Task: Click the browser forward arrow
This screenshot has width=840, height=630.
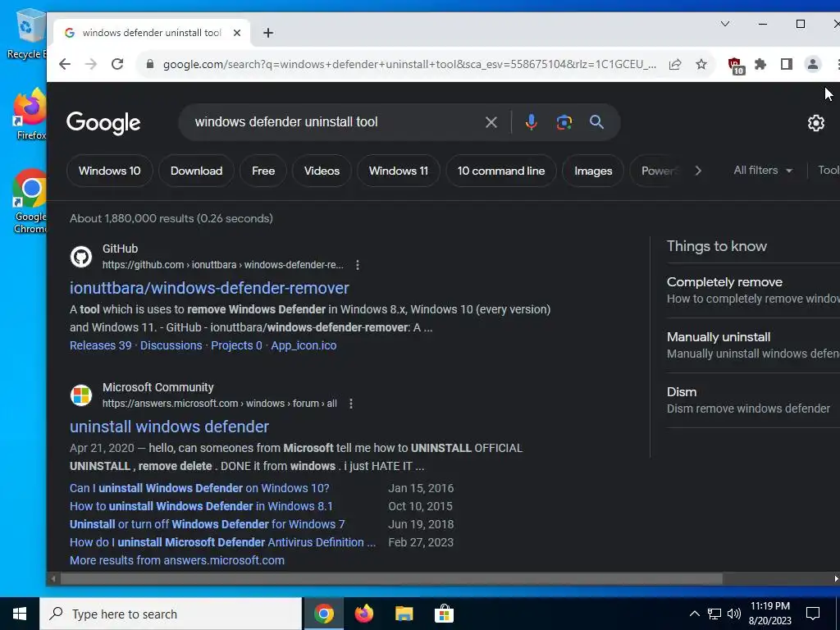Action: [91, 64]
